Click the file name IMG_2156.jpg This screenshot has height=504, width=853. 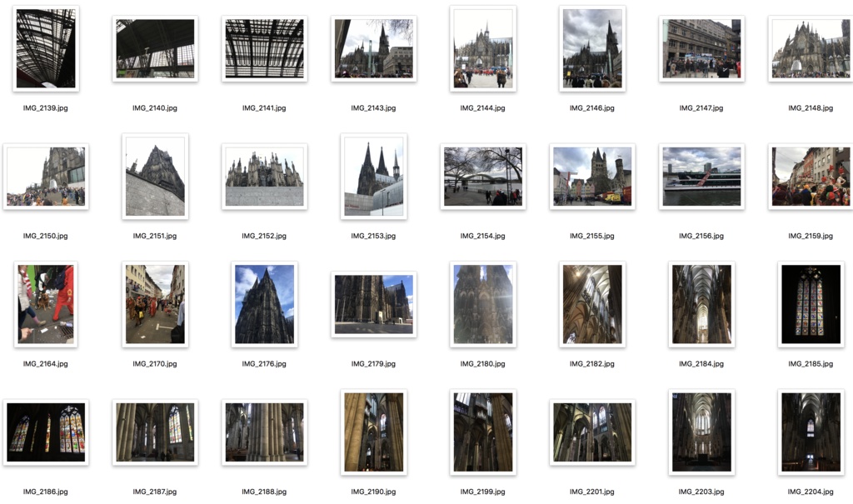[701, 237]
